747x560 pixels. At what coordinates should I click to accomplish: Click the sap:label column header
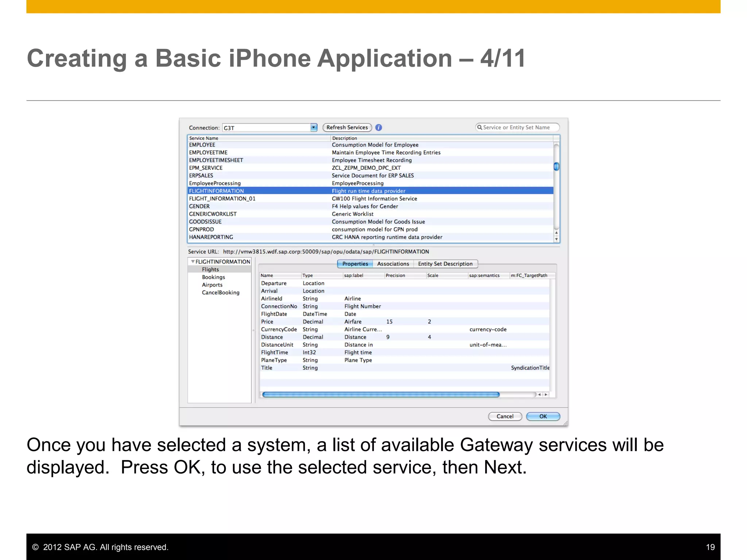pos(364,276)
